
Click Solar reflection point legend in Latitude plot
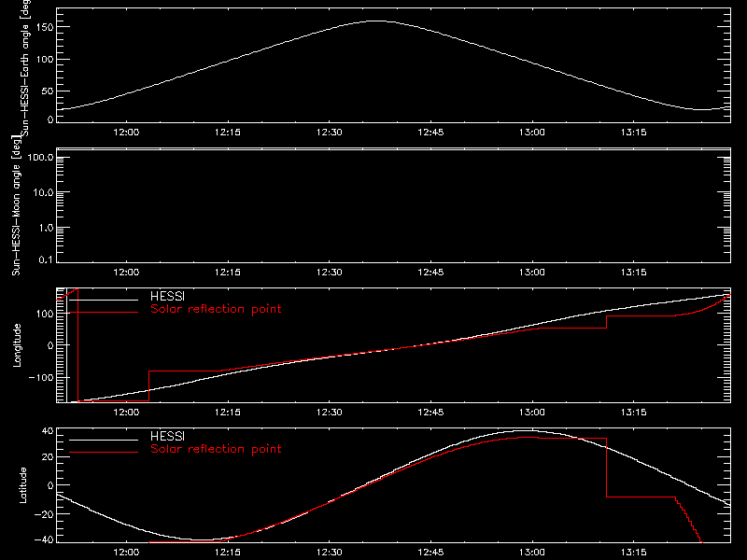point(216,449)
